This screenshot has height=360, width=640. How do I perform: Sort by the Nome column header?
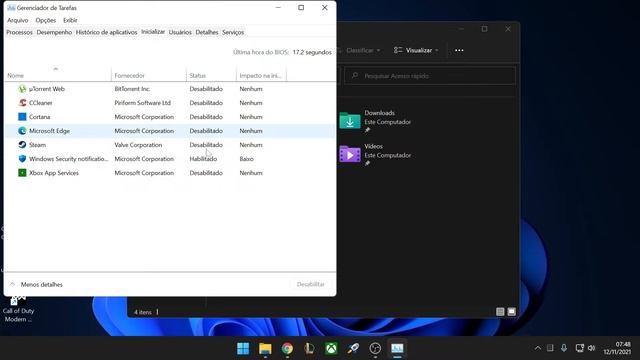(x=57, y=76)
